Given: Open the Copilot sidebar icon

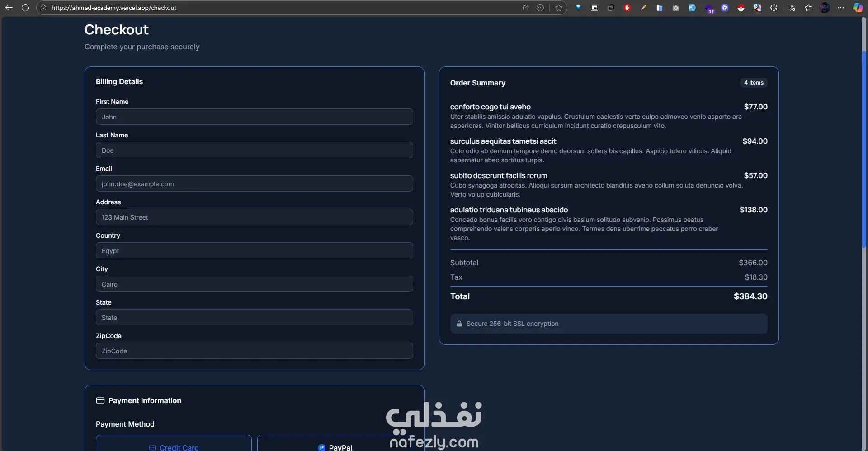Looking at the screenshot, I should click(858, 8).
